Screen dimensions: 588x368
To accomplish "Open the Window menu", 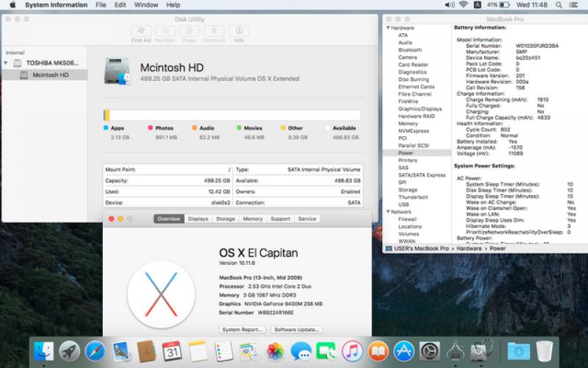I will pos(146,5).
